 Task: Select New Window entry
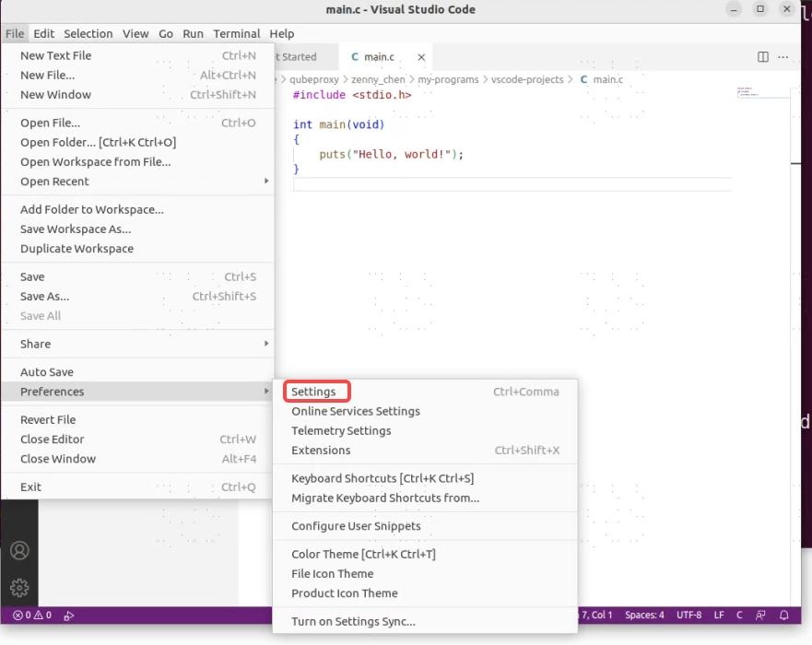click(x=137, y=95)
